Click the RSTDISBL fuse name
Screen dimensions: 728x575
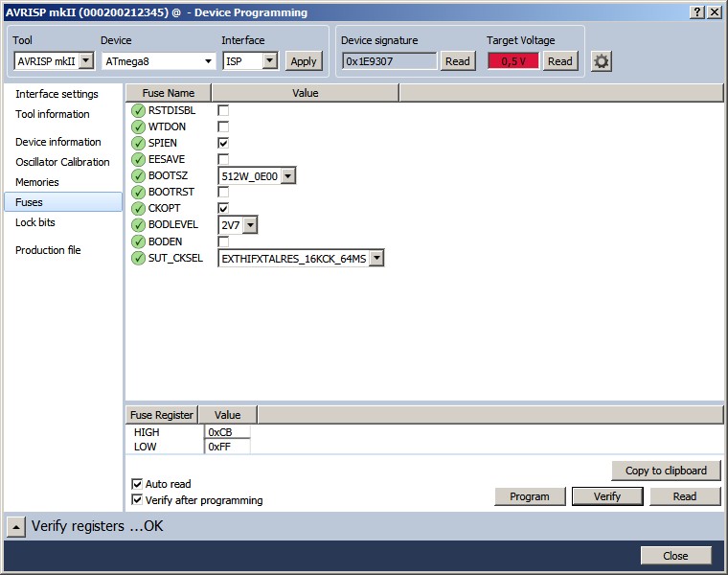pyautogui.click(x=171, y=110)
